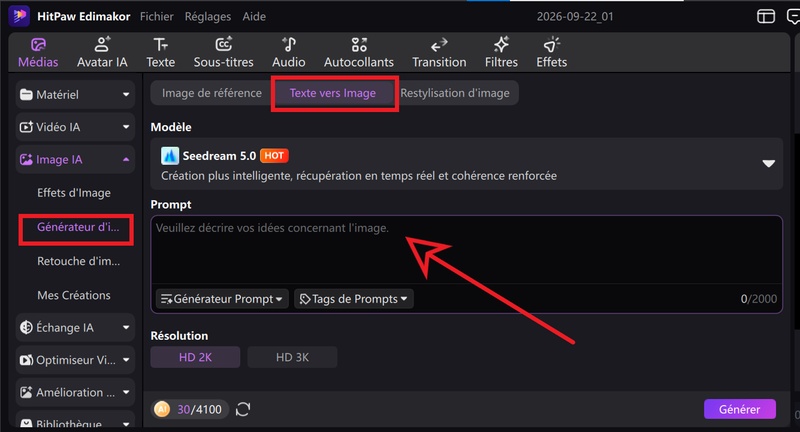Viewport: 800px width, 432px height.
Task: Expand the Matériel section
Action: (75, 94)
